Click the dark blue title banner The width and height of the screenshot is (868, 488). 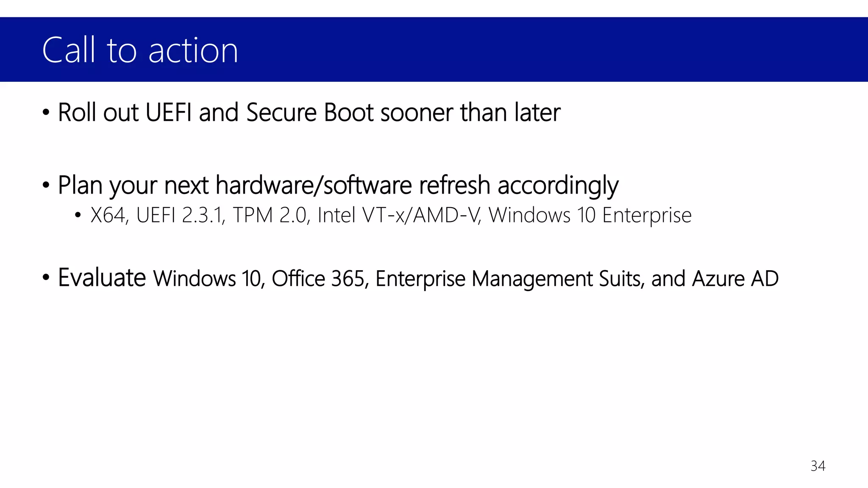[x=434, y=50]
